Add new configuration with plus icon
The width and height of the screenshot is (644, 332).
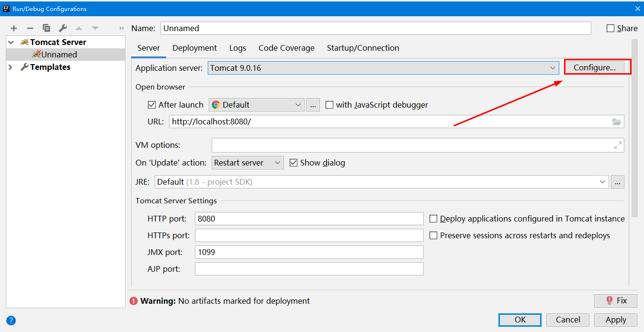pyautogui.click(x=14, y=28)
